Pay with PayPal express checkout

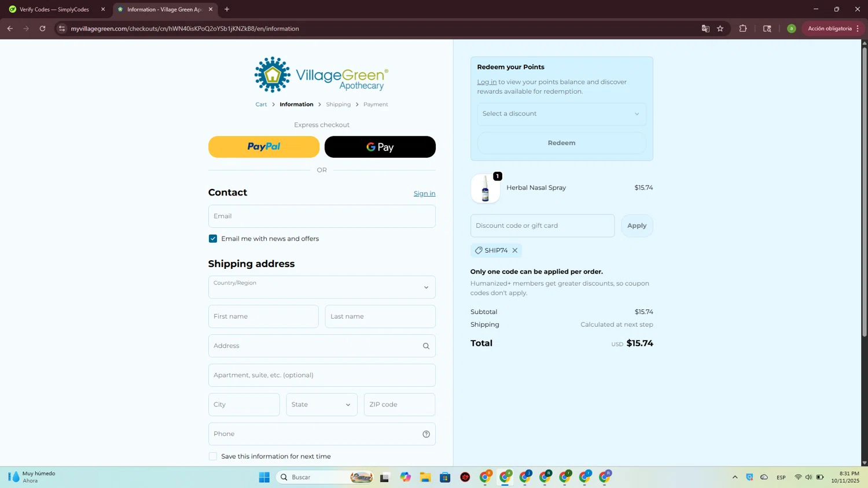click(x=264, y=147)
